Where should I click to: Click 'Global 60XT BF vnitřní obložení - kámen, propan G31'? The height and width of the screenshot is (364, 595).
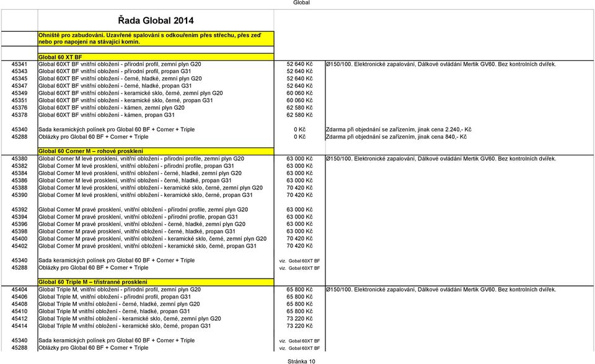pyautogui.click(x=106, y=115)
